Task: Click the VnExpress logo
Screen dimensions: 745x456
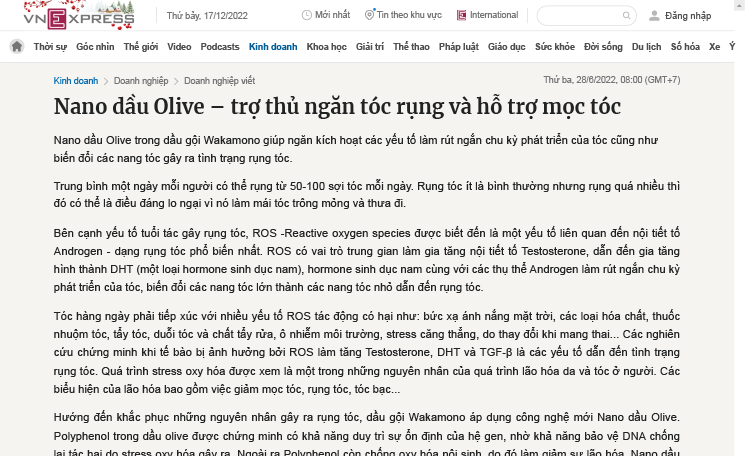Action: [70, 16]
